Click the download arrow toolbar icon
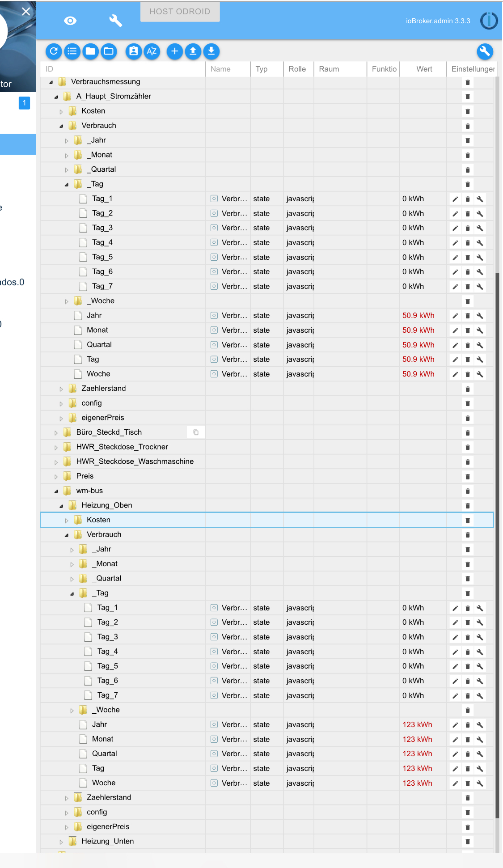Viewport: 503px width, 868px height. tap(211, 51)
